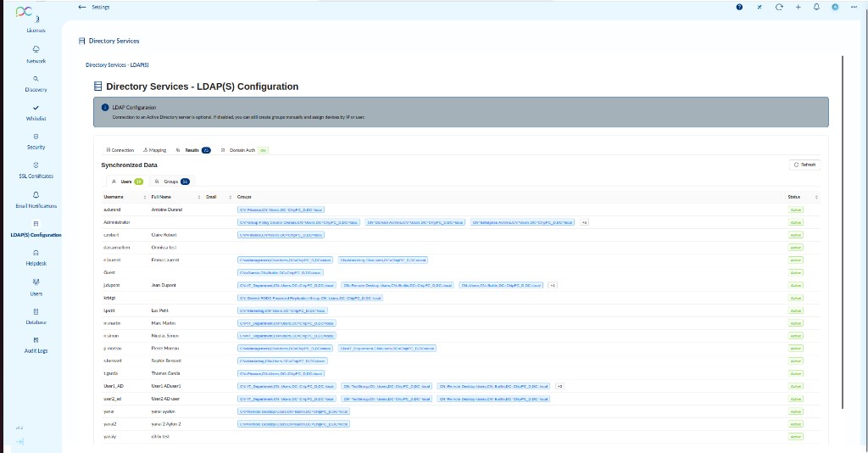
Task: Open the three-dots more menu
Action: [x=854, y=7]
